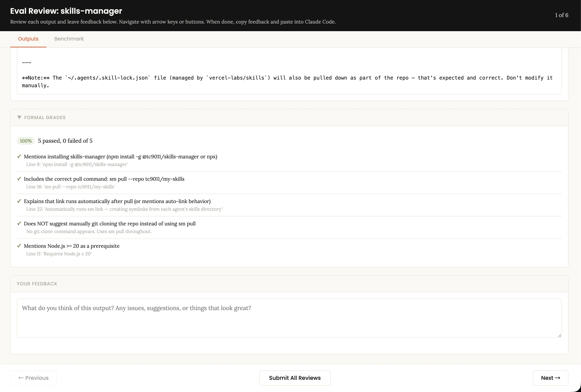Click the checkmark beside skills-manager install criterion
Viewport: 581px width, 392px height.
point(19,156)
